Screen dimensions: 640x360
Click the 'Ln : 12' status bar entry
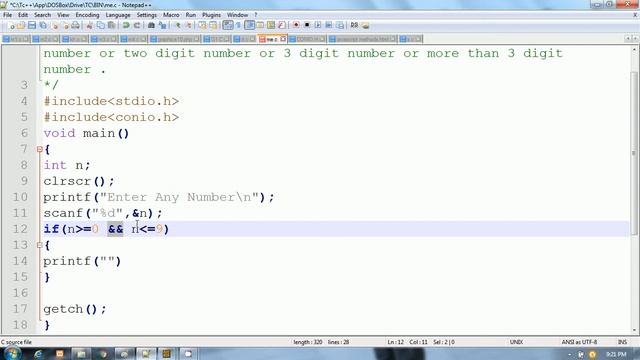point(395,342)
